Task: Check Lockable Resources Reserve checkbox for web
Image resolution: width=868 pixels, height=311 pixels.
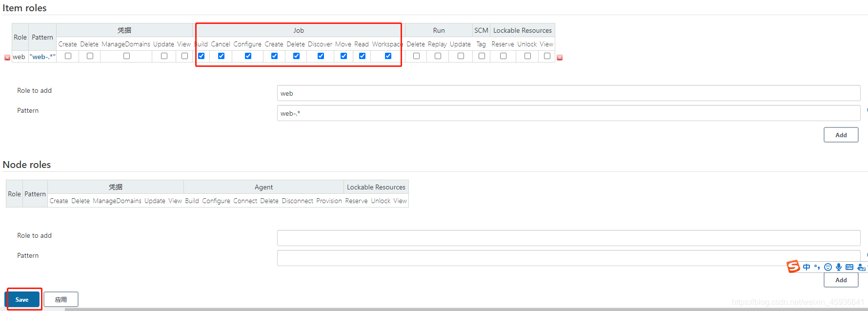Action: [504, 56]
